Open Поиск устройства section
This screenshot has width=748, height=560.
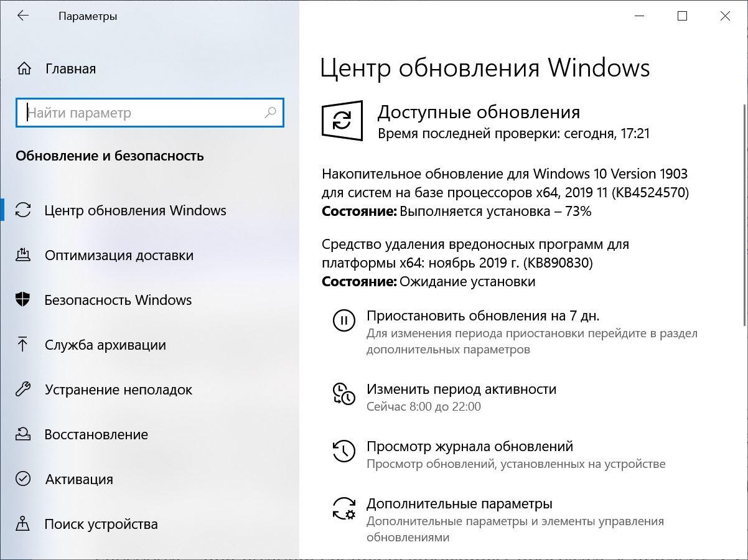pyautogui.click(x=101, y=524)
